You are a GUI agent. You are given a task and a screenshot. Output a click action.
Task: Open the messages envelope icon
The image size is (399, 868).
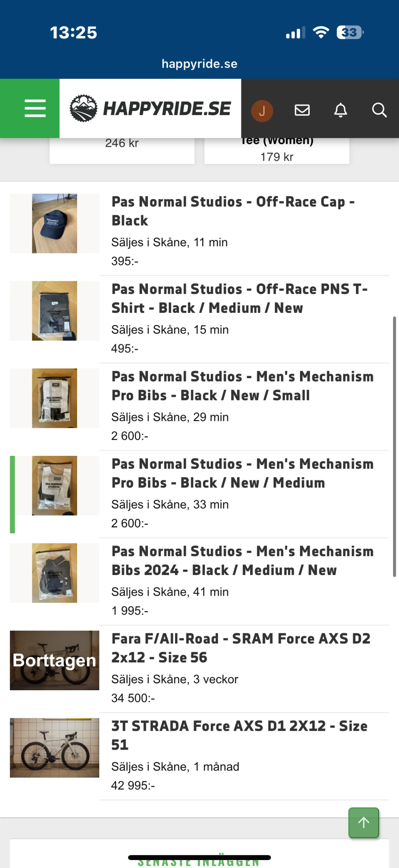302,110
